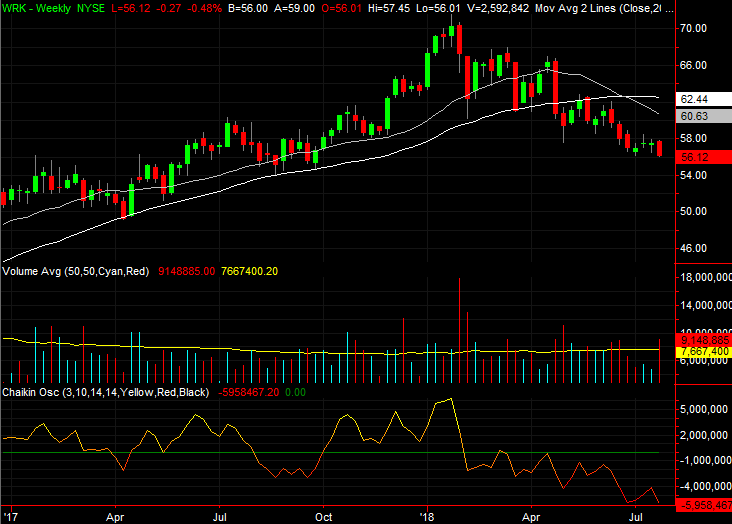Click the Apr label after '18
The image size is (732, 524).
(531, 517)
